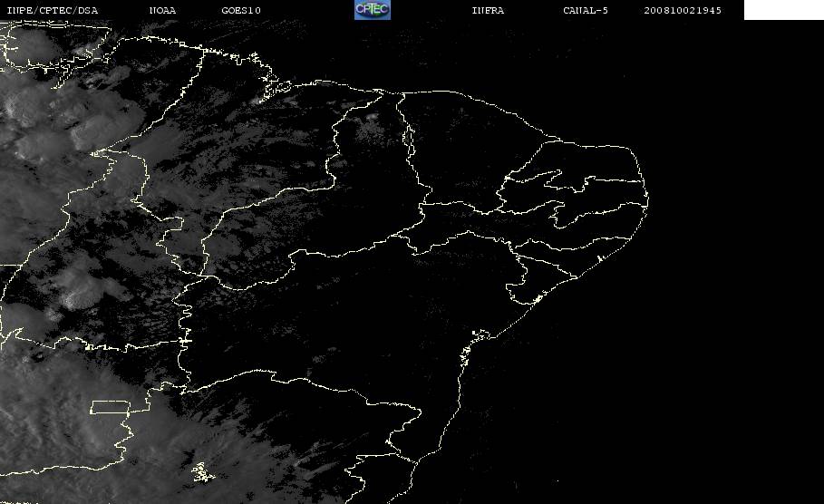Click the small rectangular district outline at lower left
824x504 pixels.
coord(111,407)
